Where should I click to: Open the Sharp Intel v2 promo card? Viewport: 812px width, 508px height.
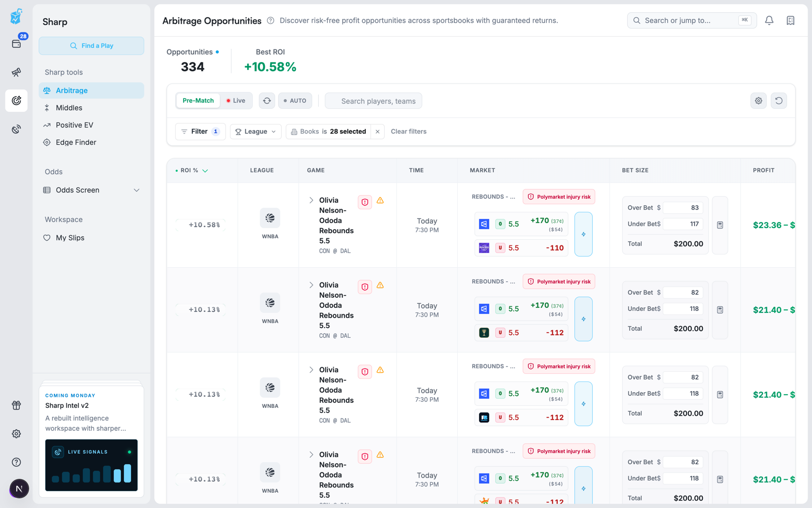(91, 441)
